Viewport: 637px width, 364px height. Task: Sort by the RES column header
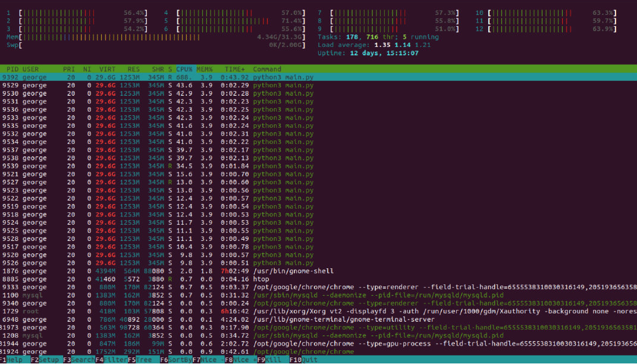pyautogui.click(x=133, y=69)
